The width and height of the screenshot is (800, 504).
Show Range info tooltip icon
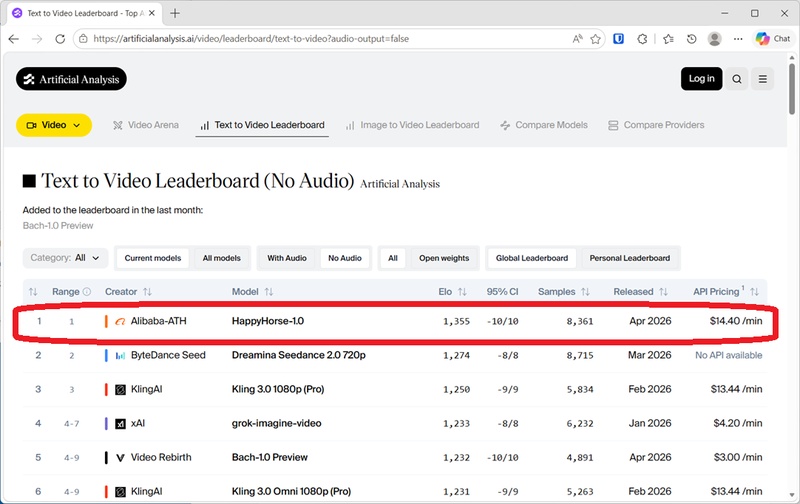(x=87, y=292)
